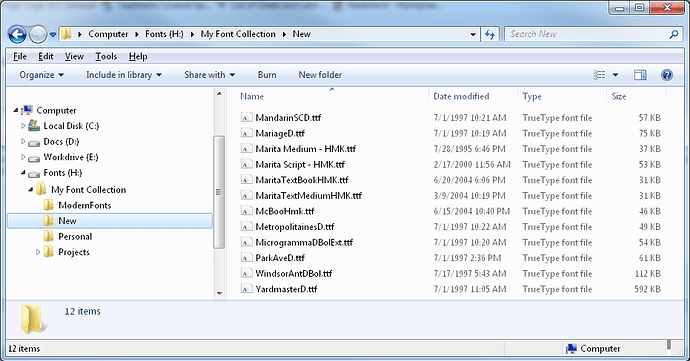Click Fonts (H:) in the breadcrumb

tap(164, 34)
